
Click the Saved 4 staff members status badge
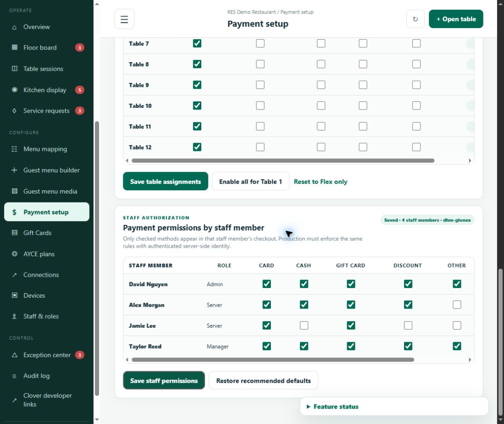pyautogui.click(x=427, y=220)
